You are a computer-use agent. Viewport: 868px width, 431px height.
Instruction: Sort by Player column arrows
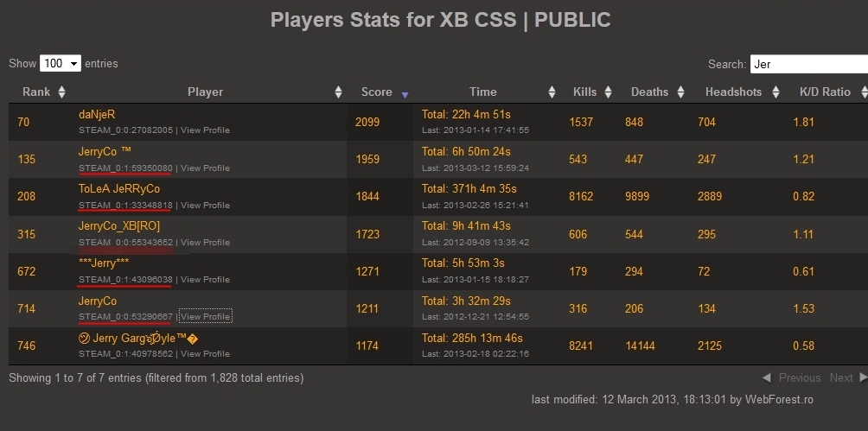[338, 92]
